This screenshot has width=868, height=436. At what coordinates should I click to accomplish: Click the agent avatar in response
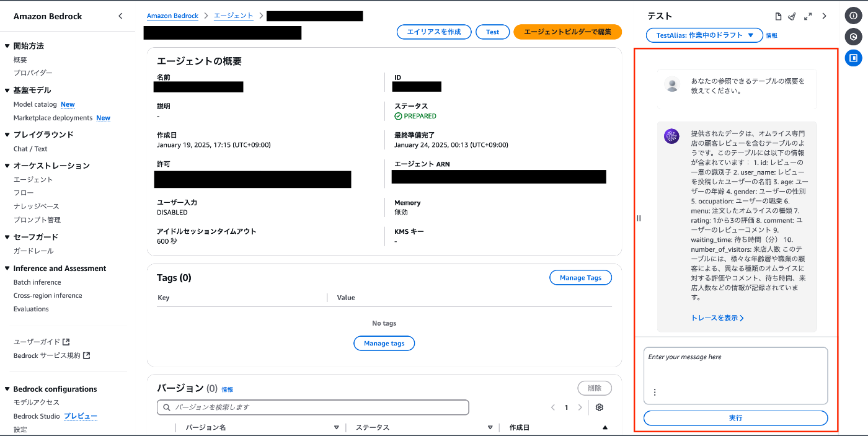[671, 136]
